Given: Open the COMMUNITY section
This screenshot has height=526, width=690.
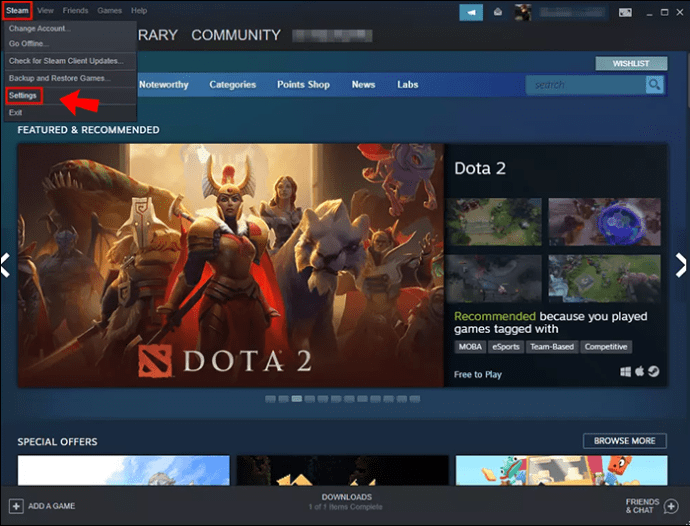Looking at the screenshot, I should coord(236,35).
